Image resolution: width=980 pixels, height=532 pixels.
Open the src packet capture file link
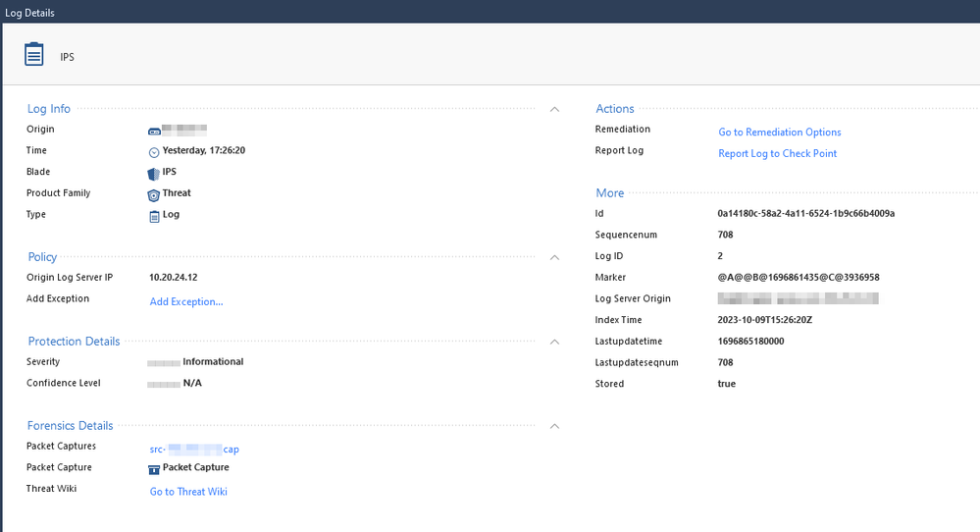[x=194, y=450]
